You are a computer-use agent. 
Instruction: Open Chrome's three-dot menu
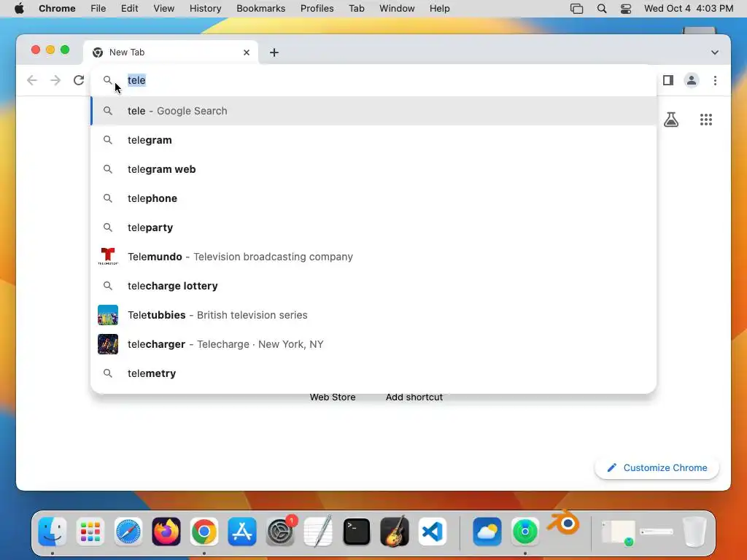[715, 80]
